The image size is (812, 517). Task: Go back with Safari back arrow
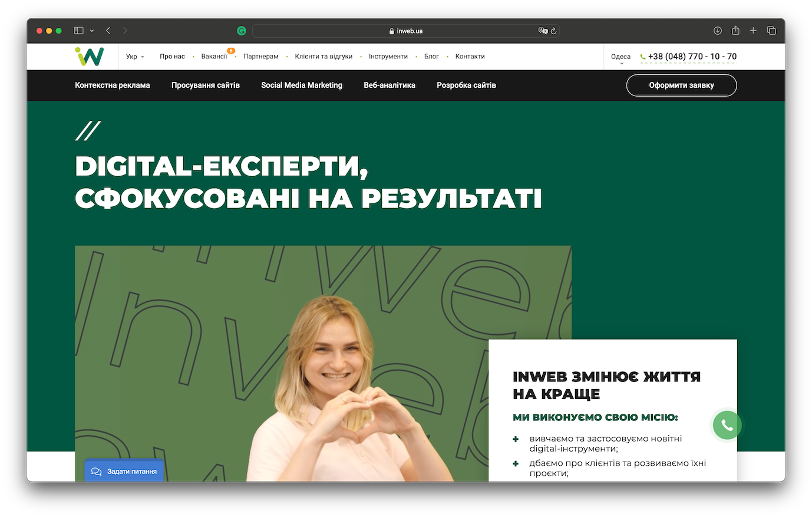pyautogui.click(x=108, y=31)
